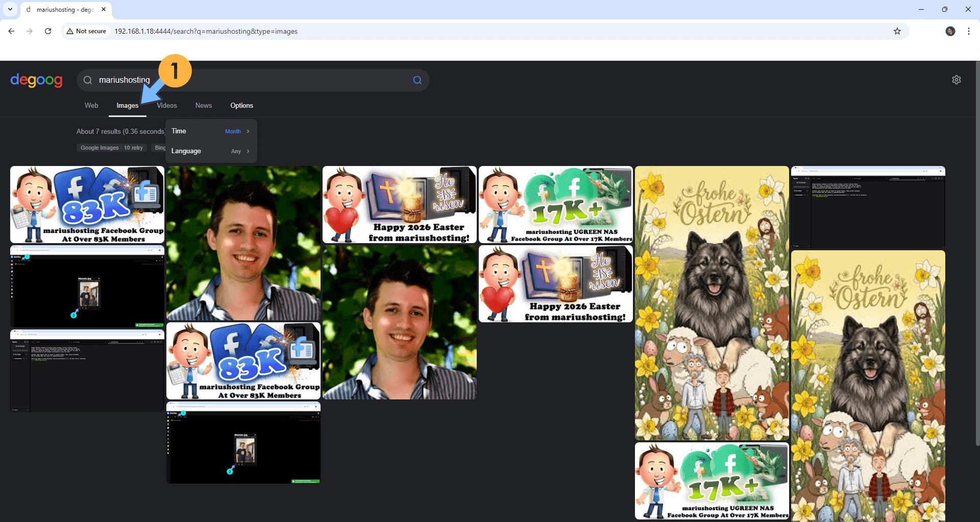The width and height of the screenshot is (980, 522).
Task: Reload the page in browser
Action: [48, 31]
